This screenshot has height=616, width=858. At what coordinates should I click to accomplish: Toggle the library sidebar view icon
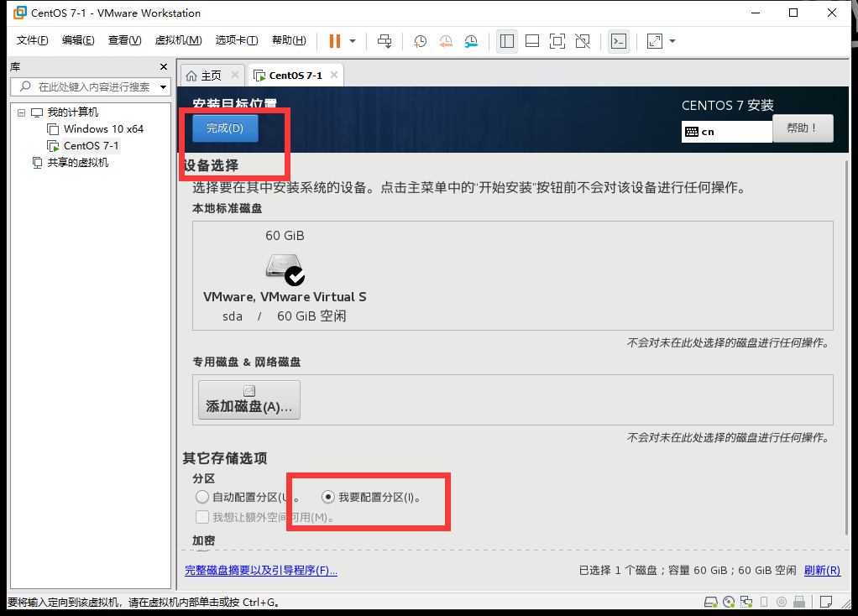coord(507,41)
